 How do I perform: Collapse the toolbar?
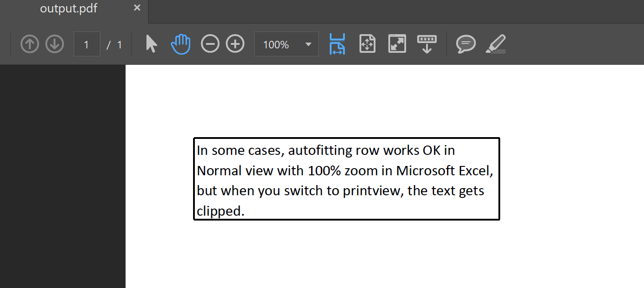427,43
